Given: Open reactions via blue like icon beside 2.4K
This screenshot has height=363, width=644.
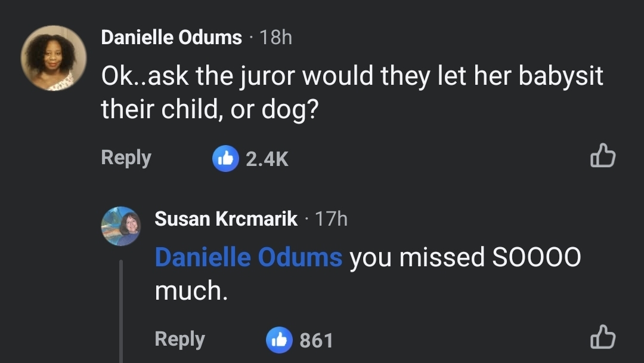Looking at the screenshot, I should pos(225,158).
